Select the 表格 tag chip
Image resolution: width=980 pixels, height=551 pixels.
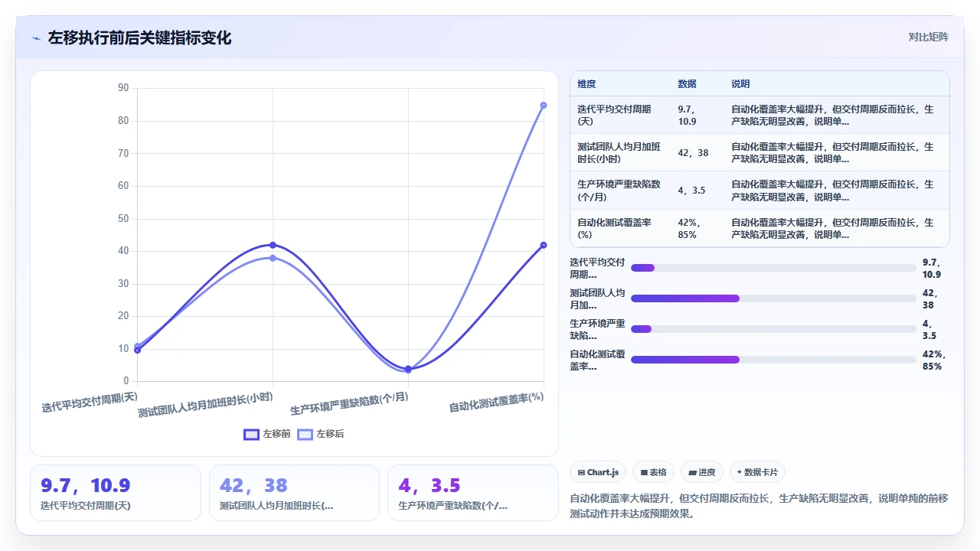[x=654, y=472]
